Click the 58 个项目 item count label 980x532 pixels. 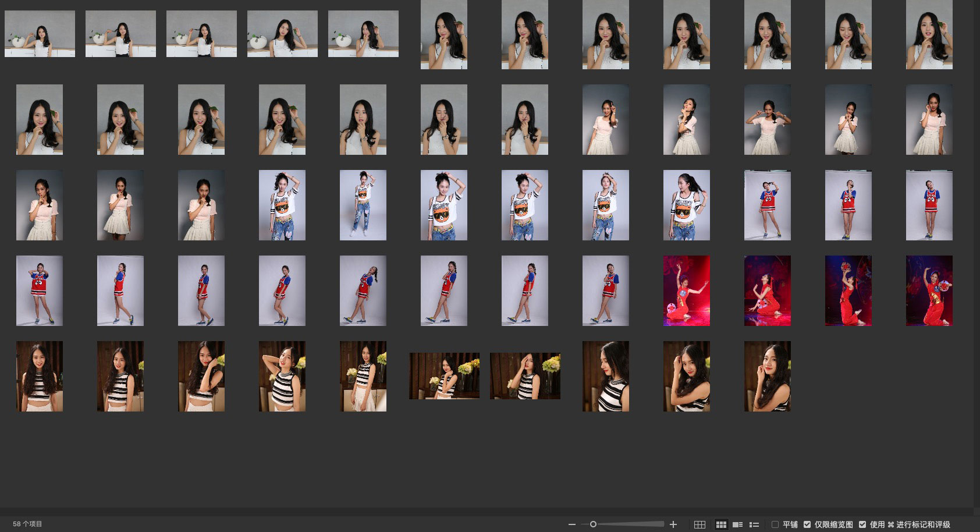[27, 524]
